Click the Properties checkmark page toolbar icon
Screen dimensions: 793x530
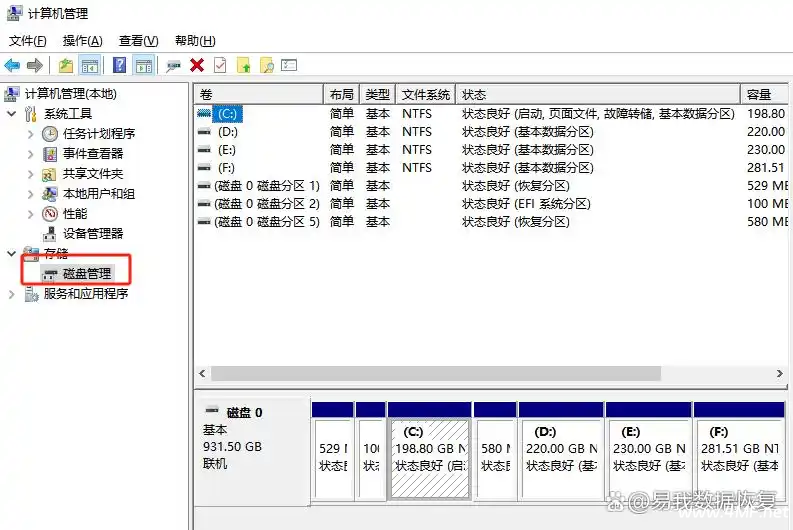point(219,65)
